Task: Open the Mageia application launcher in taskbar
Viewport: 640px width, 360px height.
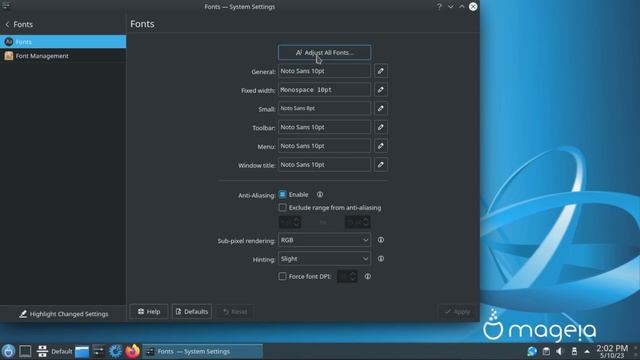Action: 8,351
